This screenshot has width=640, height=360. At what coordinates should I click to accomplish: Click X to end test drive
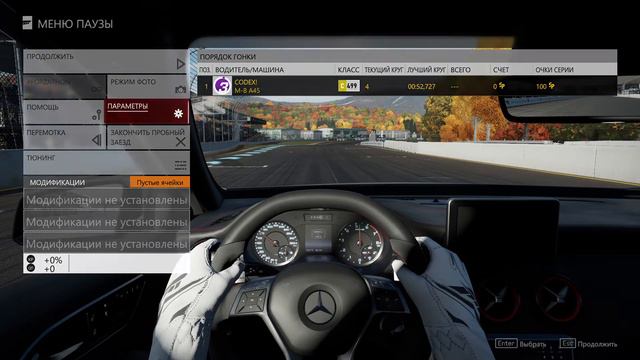[x=180, y=142]
